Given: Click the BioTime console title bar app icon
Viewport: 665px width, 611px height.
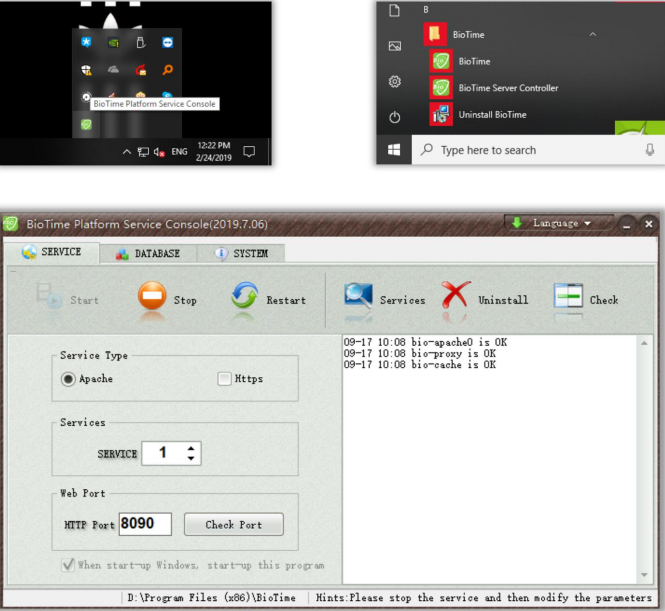Looking at the screenshot, I should 10,223.
